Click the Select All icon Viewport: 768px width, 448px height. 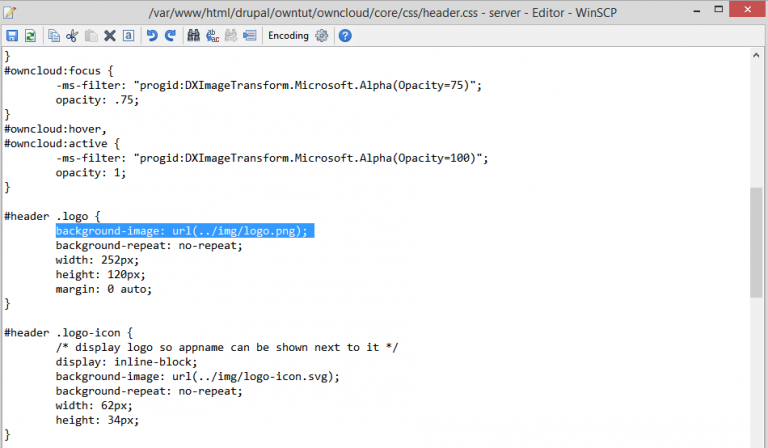pyautogui.click(x=129, y=35)
